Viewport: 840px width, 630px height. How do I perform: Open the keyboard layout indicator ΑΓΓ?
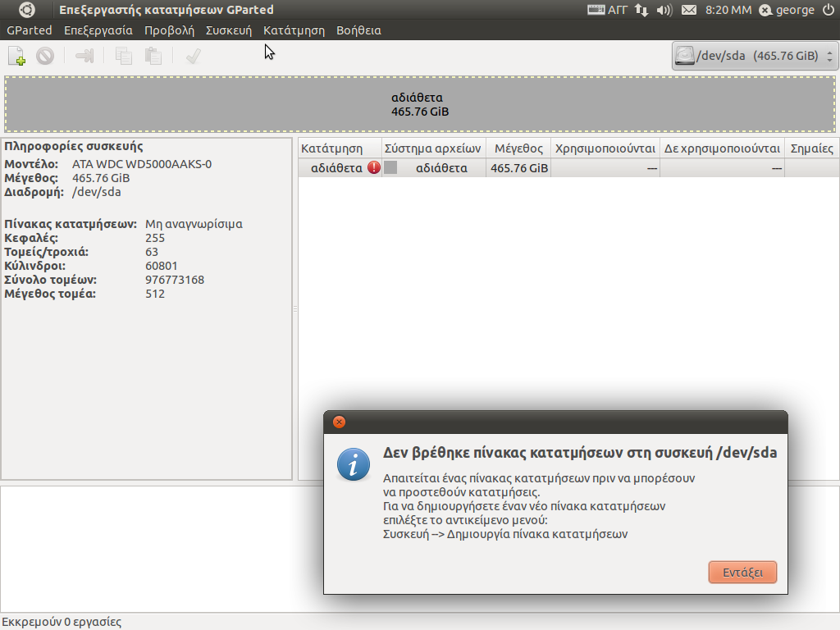pos(607,10)
